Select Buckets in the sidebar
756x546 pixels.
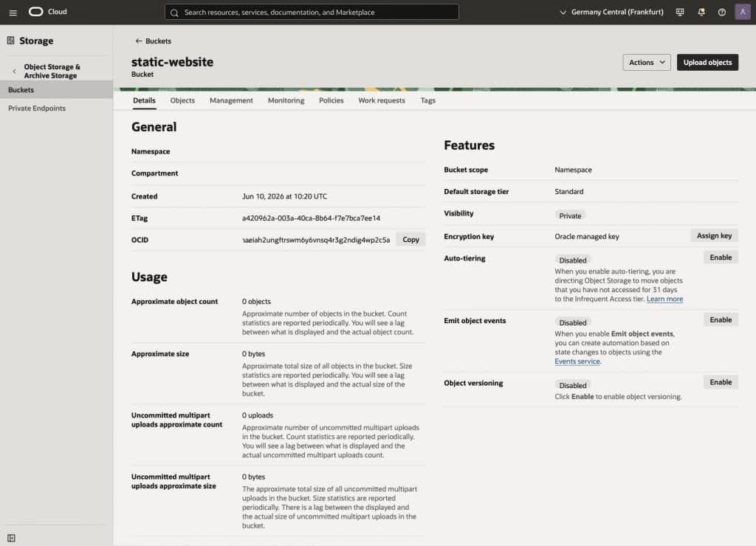[56, 89]
